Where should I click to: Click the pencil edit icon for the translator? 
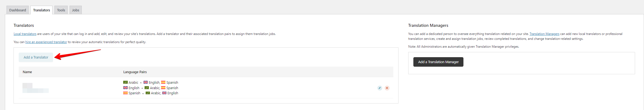point(380,88)
